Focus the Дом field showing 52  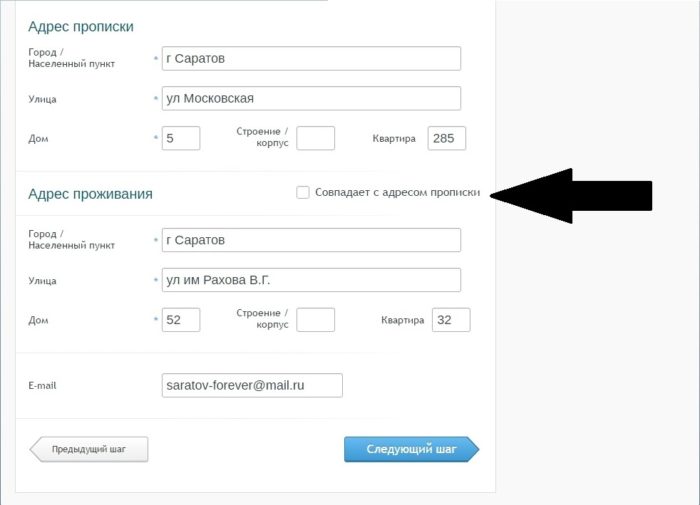click(x=180, y=320)
